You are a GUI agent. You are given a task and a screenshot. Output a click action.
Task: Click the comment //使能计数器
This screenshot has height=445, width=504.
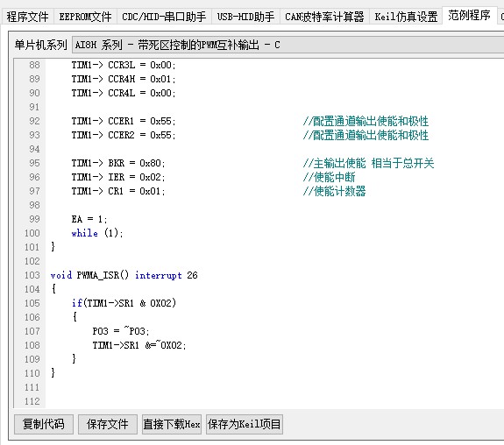coord(334,192)
